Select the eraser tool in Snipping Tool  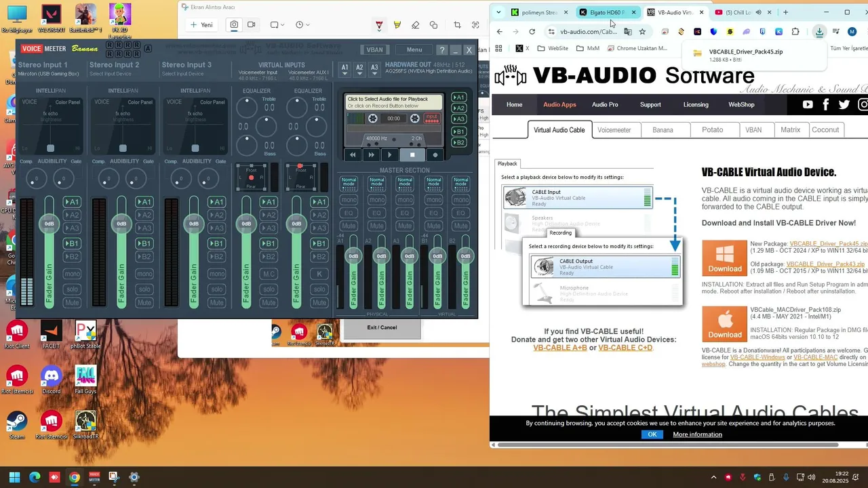click(416, 25)
